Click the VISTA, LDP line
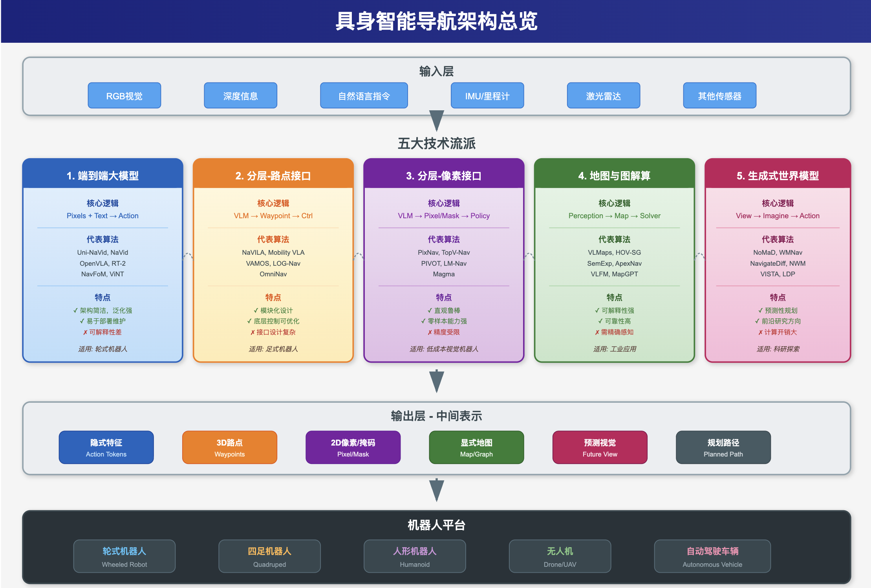The height and width of the screenshot is (588, 871). (x=778, y=274)
